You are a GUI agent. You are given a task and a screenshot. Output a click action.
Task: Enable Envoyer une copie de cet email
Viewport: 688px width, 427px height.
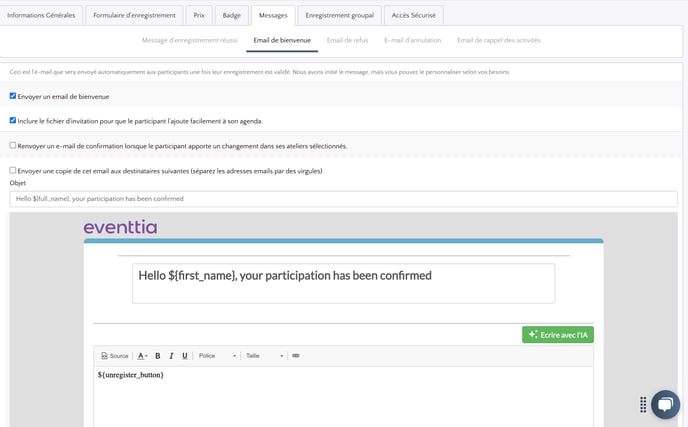click(13, 170)
